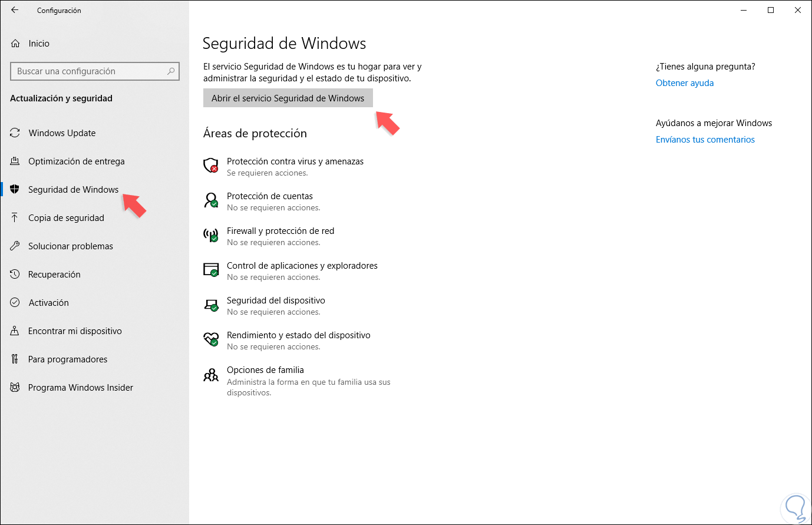Focus the Buscar una configuración field
812x525 pixels.
(x=95, y=71)
